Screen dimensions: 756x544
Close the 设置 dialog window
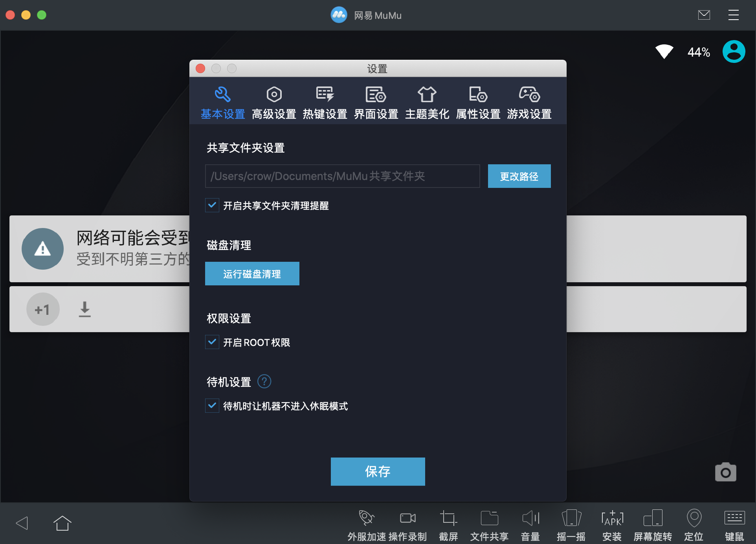click(200, 68)
